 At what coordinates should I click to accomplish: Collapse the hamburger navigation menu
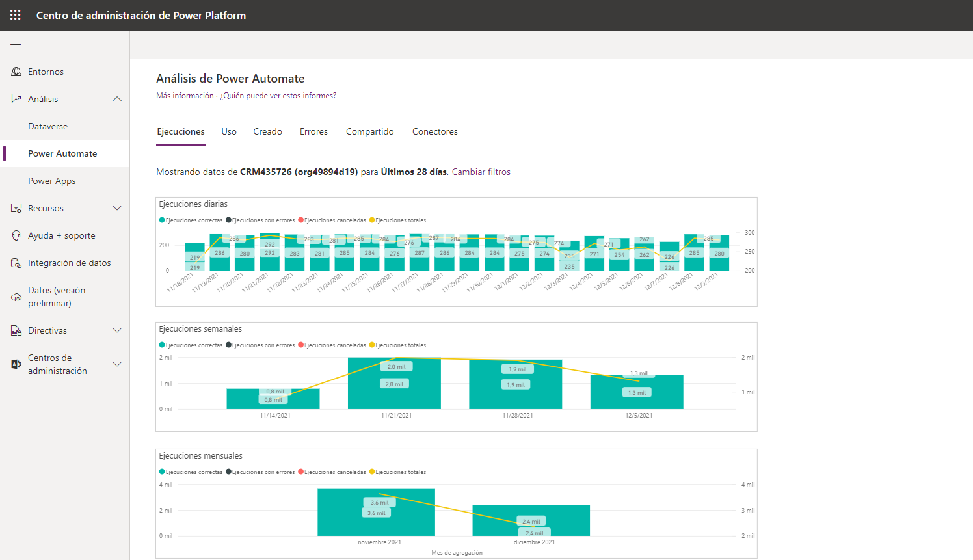(x=16, y=44)
